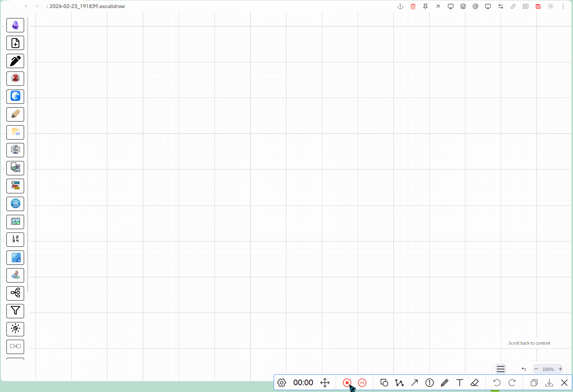Reset zoom by clicking 100%
Screen dimensions: 573x392
(548, 369)
